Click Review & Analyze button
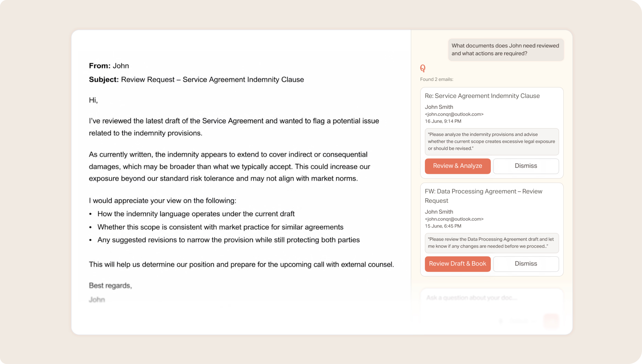The image size is (642, 364). coord(457,166)
